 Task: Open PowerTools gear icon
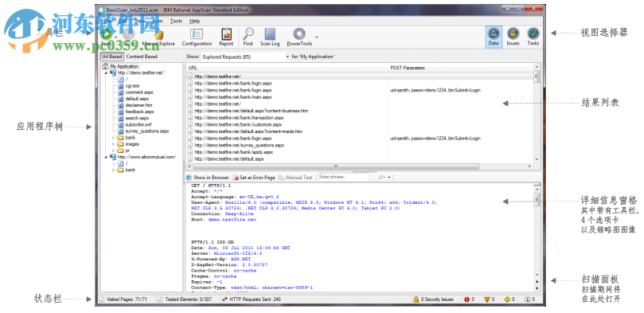[x=299, y=34]
